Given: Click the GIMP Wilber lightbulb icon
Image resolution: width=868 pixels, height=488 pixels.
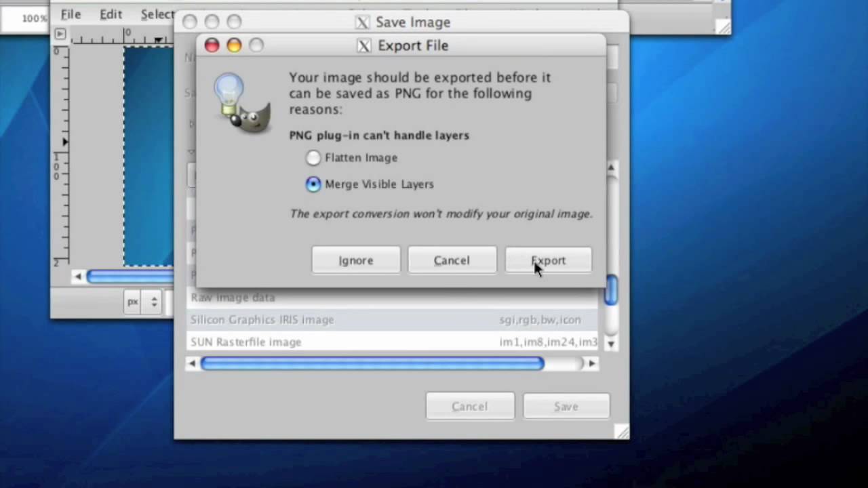Looking at the screenshot, I should [x=242, y=104].
